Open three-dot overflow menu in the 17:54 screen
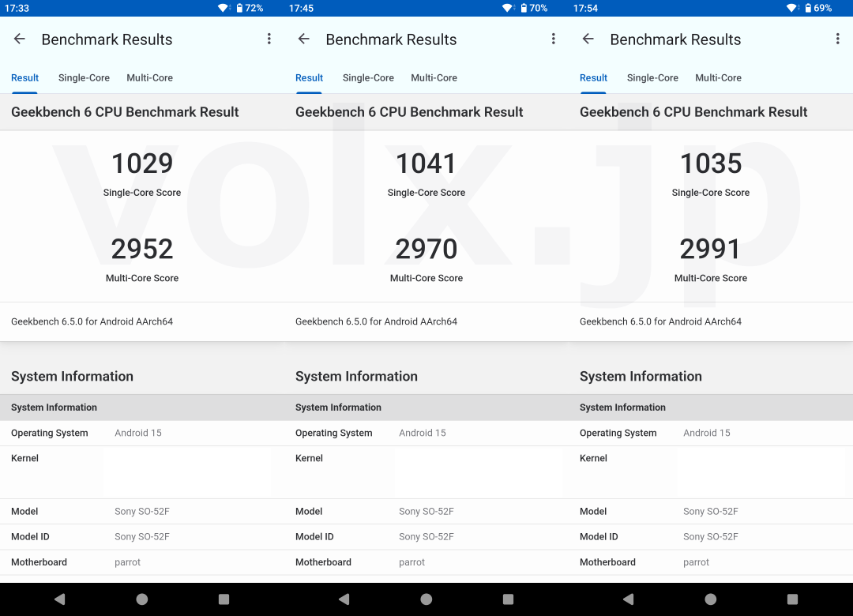Image resolution: width=853 pixels, height=616 pixels. 838,39
